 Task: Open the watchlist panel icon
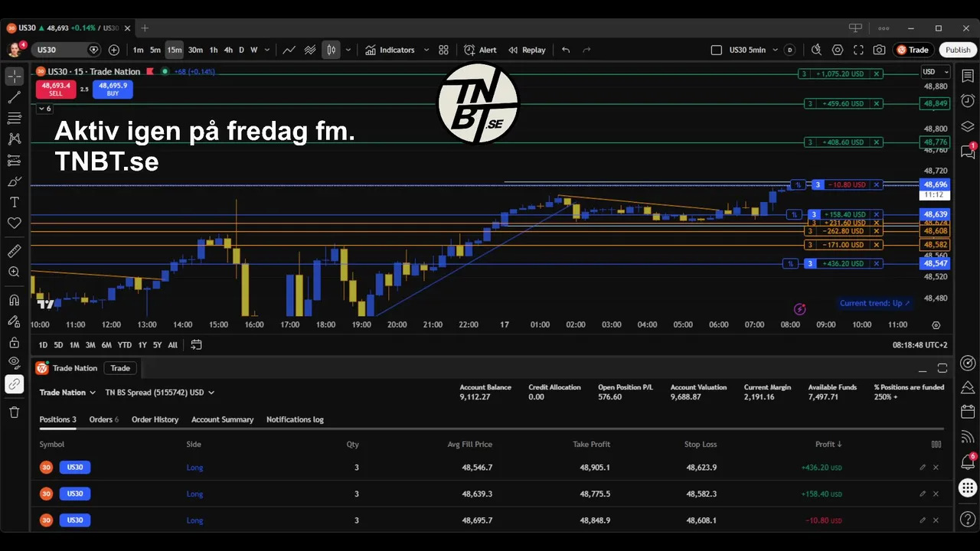[968, 76]
